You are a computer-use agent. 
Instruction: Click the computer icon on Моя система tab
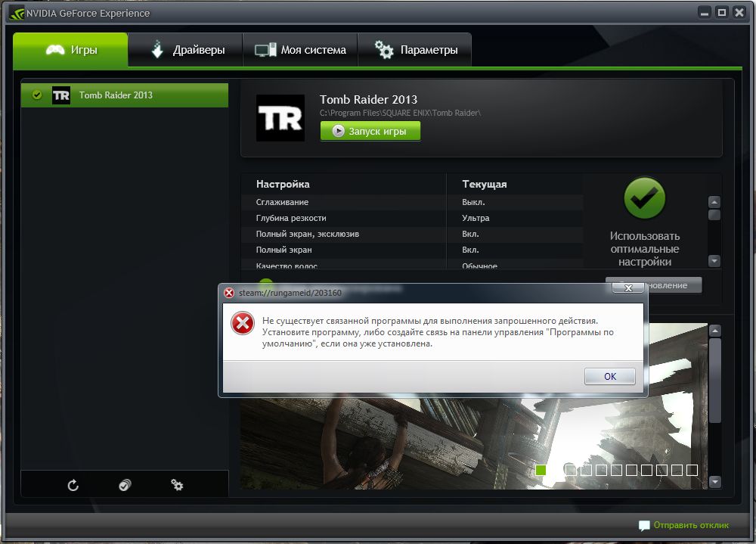coord(265,50)
